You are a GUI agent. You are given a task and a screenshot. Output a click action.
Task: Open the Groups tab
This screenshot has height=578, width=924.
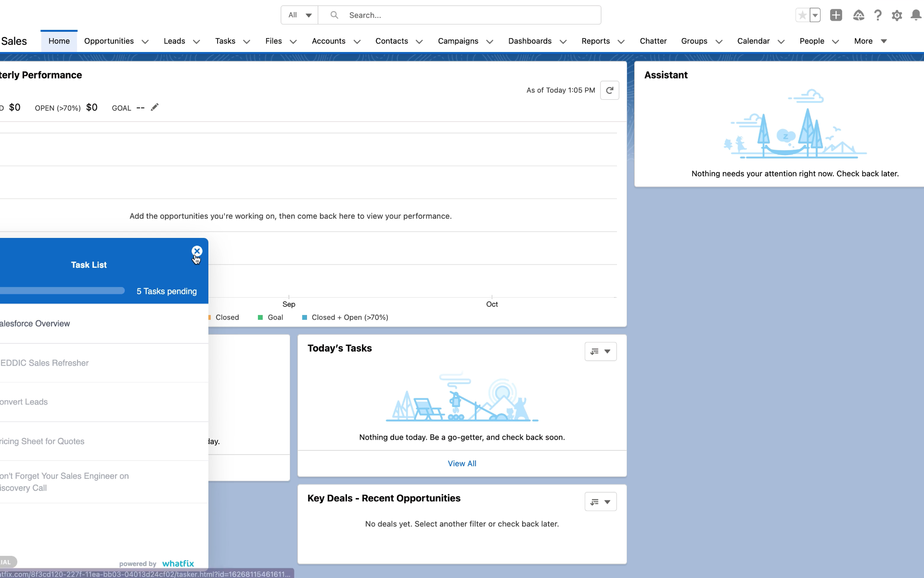tap(694, 41)
